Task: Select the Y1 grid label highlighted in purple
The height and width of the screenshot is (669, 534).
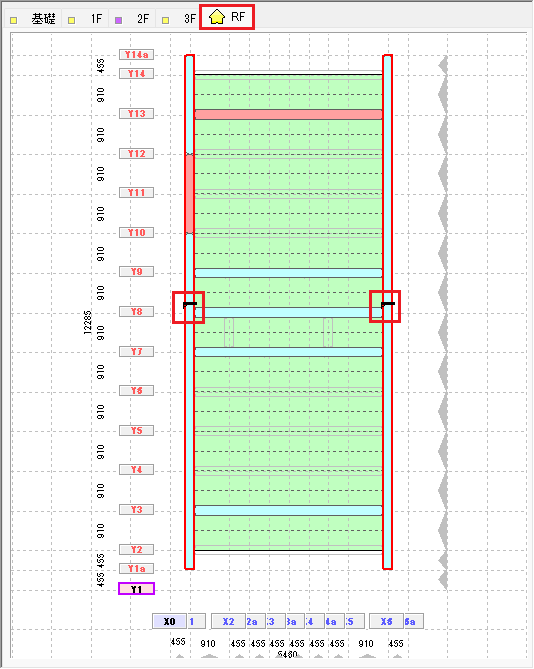Action: (x=136, y=589)
